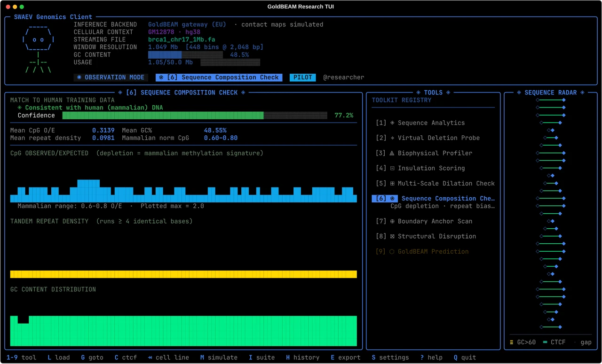Open Boundary Anchor Scan entry
The height and width of the screenshot is (364, 602).
(424, 221)
